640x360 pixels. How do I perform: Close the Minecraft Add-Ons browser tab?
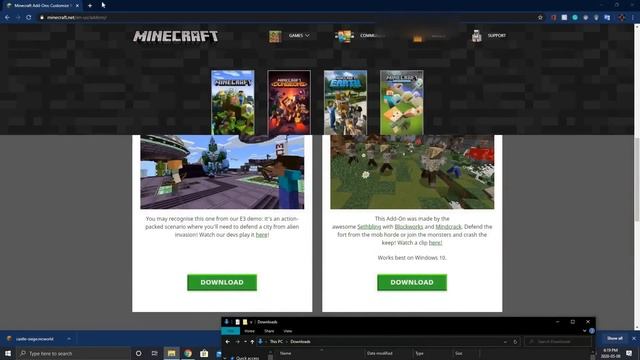(77, 6)
